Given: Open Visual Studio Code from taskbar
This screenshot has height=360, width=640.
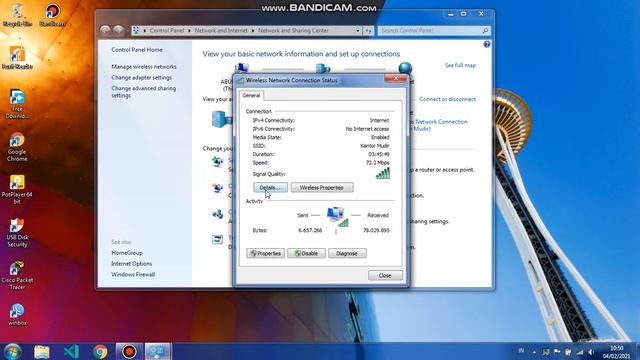Looking at the screenshot, I should [71, 351].
